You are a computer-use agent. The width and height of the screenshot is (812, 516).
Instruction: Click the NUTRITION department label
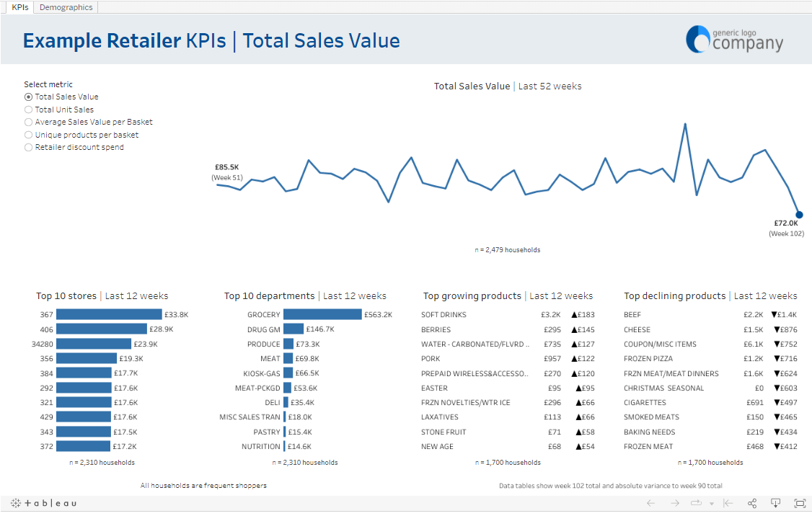261,446
